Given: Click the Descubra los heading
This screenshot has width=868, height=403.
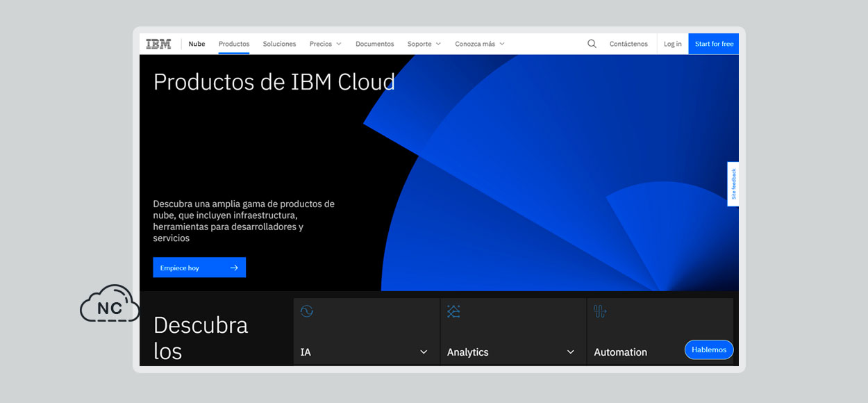Looking at the screenshot, I should coord(201,338).
